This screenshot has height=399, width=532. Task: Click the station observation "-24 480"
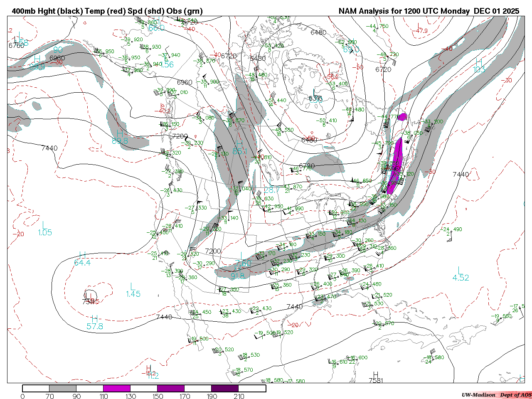[x=371, y=284]
